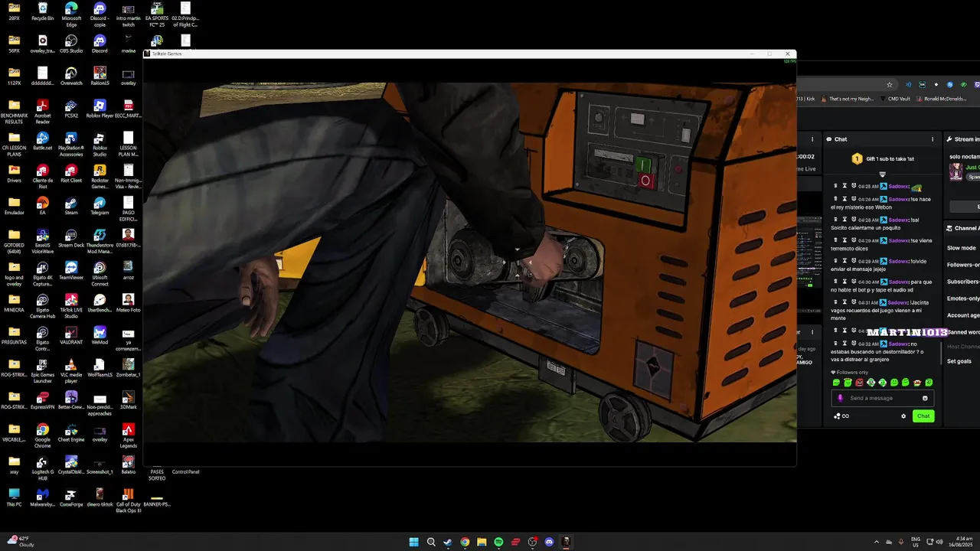980x551 pixels.
Task: Select the Ubisoft Connect desktop shortcut
Action: click(100, 274)
